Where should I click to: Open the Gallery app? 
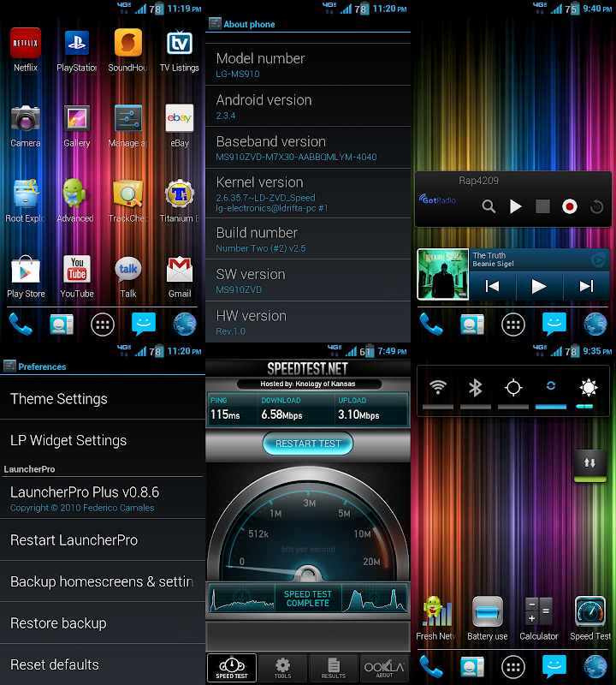[77, 118]
